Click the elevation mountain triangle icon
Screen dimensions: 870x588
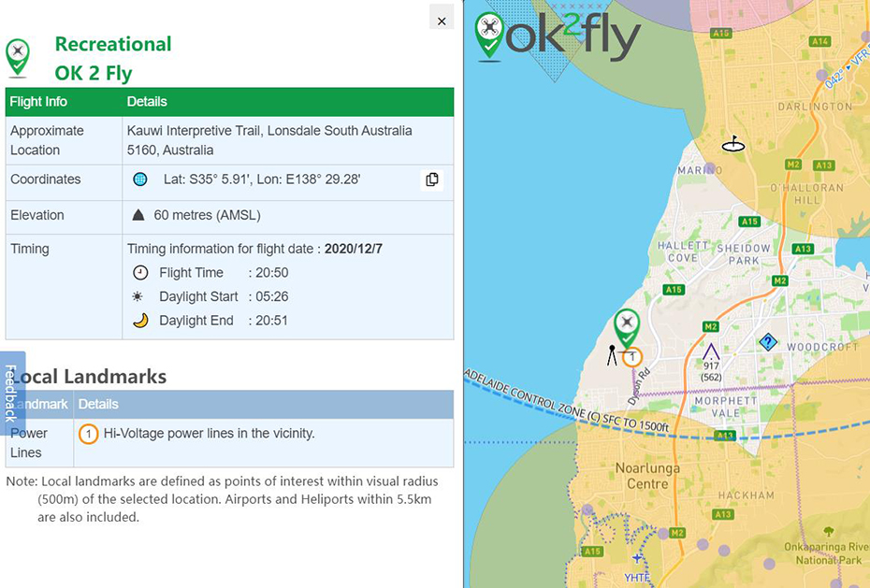coord(138,215)
